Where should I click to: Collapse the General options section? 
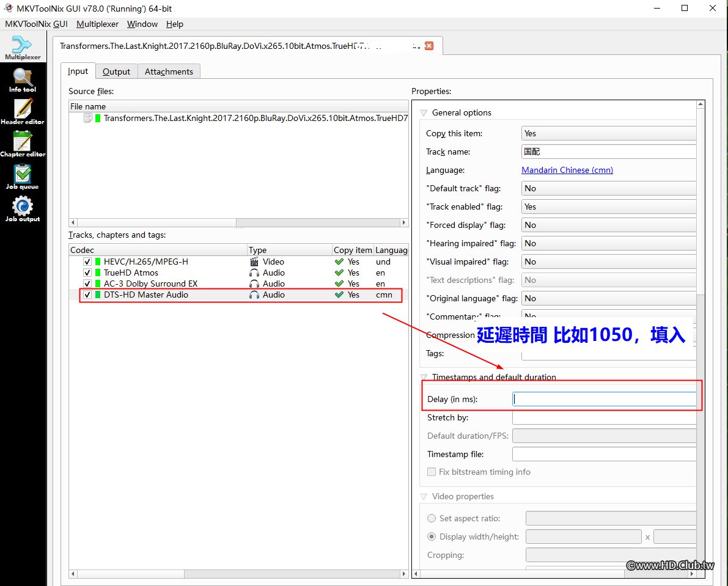[x=424, y=113]
